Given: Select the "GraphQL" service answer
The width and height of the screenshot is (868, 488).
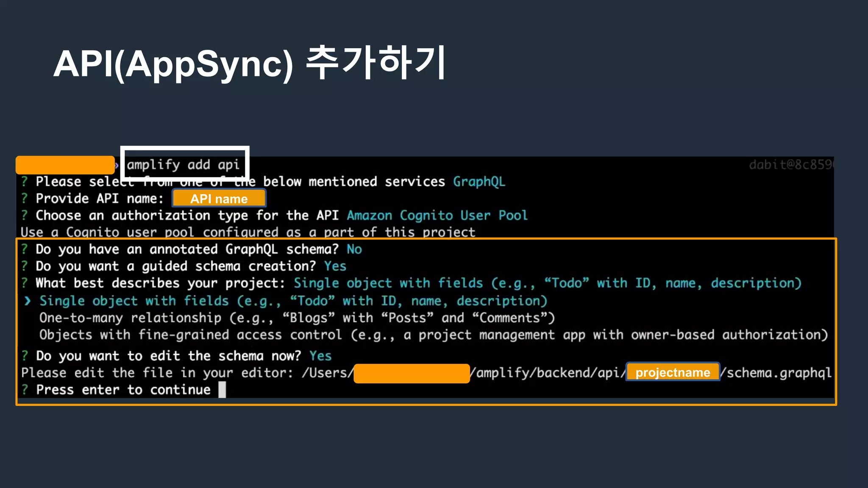Looking at the screenshot, I should pos(479,182).
